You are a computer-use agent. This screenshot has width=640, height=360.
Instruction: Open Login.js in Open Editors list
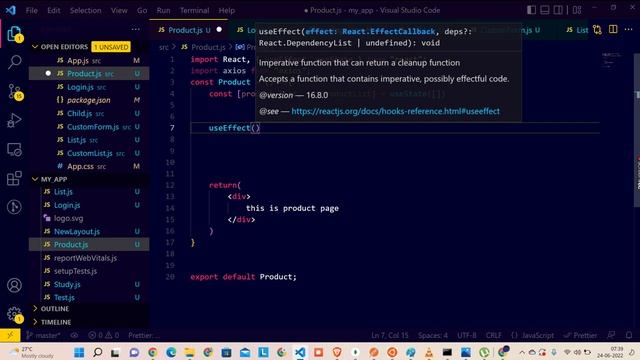[89, 87]
